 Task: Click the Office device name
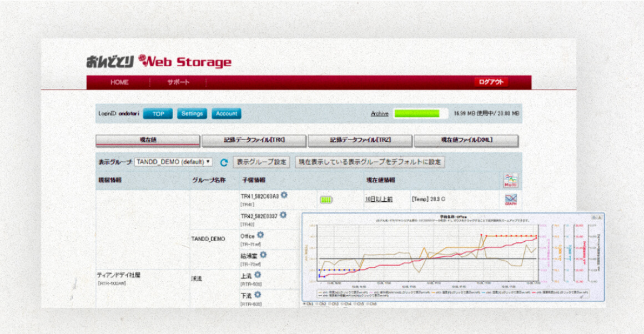point(248,237)
